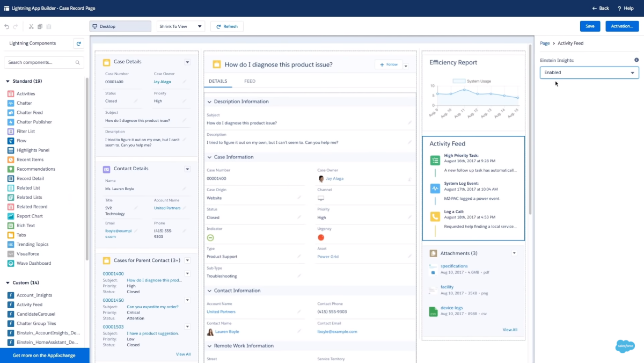The image size is (644, 363).
Task: Open the Einstein Insights dropdown set to Enabled
Action: [589, 72]
